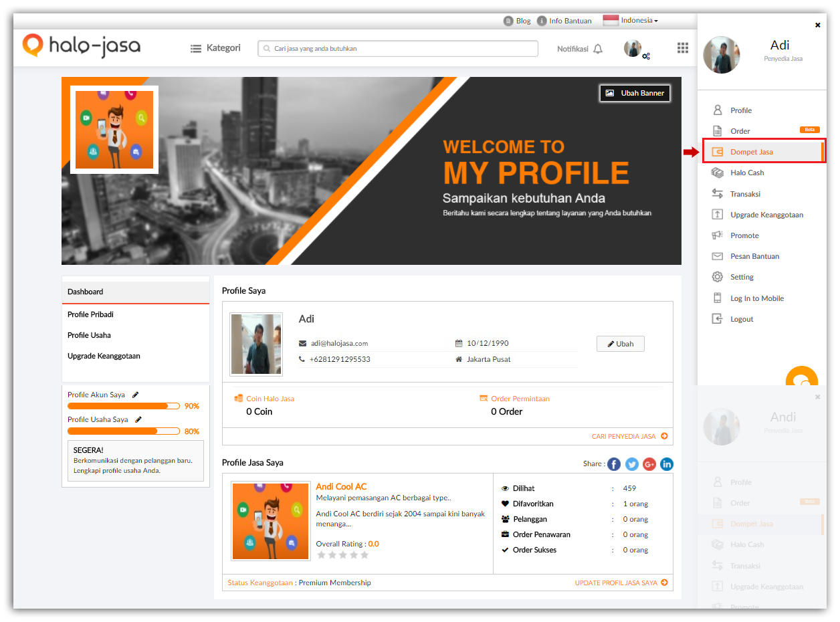
Task: Open the Blog link in top bar
Action: point(517,21)
